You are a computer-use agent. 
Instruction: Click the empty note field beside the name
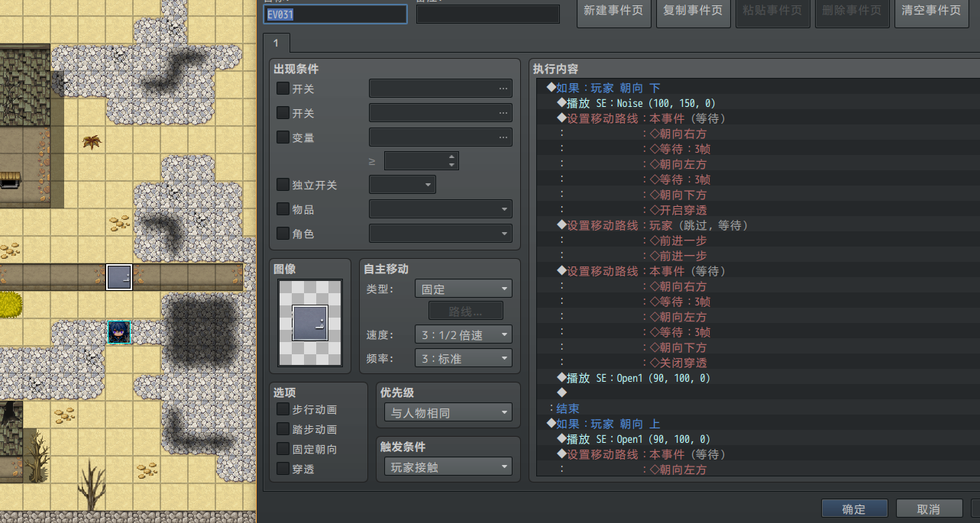click(x=488, y=14)
